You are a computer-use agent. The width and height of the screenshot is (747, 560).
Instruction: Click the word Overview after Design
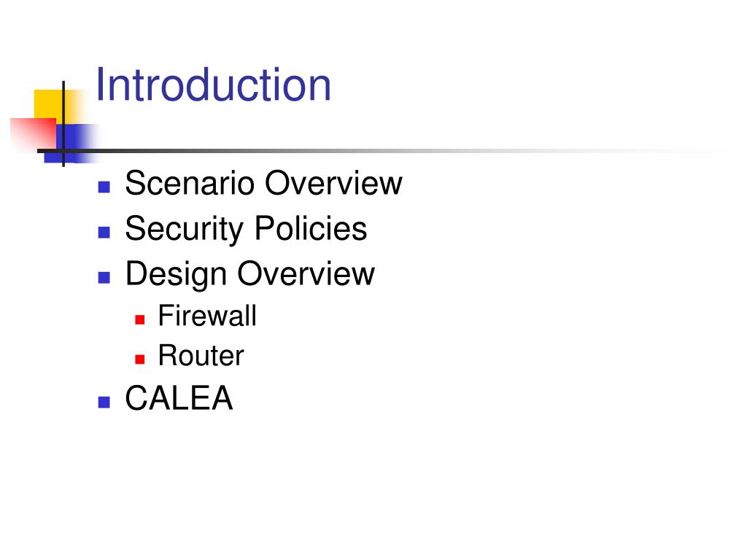coord(306,273)
